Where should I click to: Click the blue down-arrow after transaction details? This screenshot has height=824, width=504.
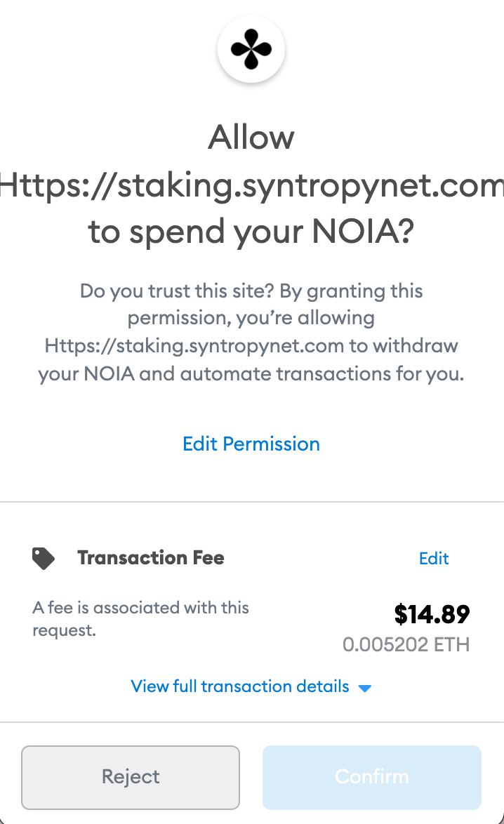[x=364, y=688]
